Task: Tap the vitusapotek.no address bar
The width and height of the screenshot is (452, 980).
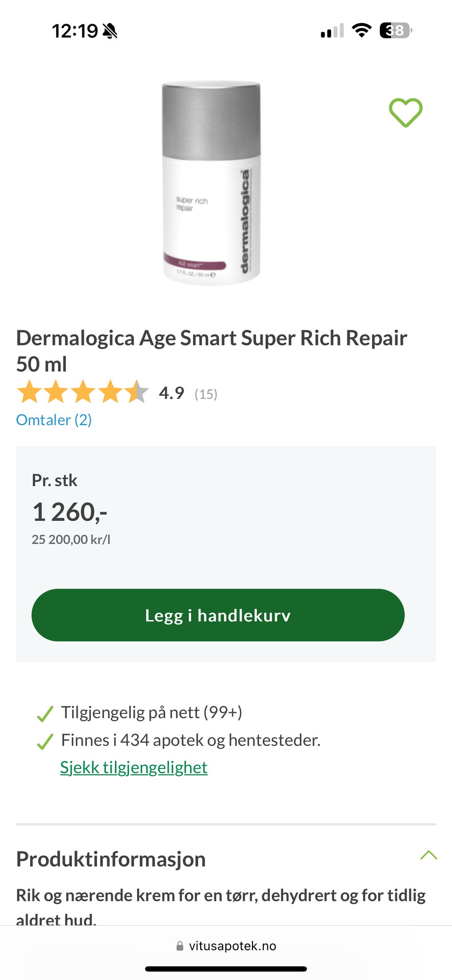Action: (x=226, y=946)
